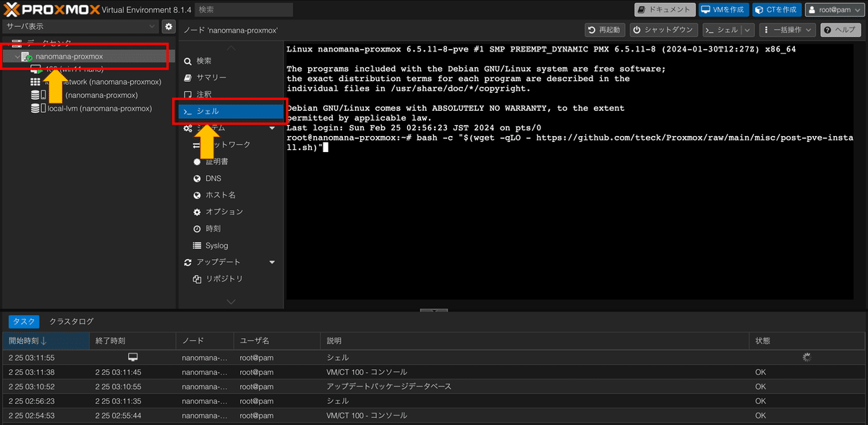Click the down chevron at the bottom of the side menu
Viewport: 868px width, 425px height.
click(231, 301)
